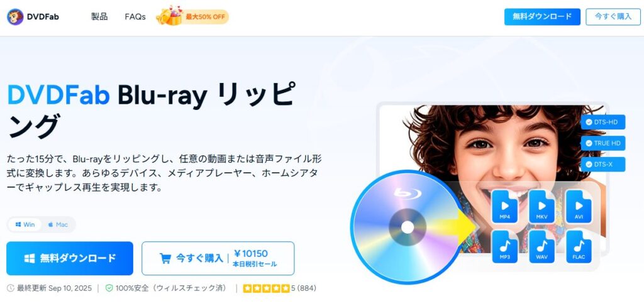Click the MP4 format file icon
Screen dimensions: 644x306
(x=505, y=206)
